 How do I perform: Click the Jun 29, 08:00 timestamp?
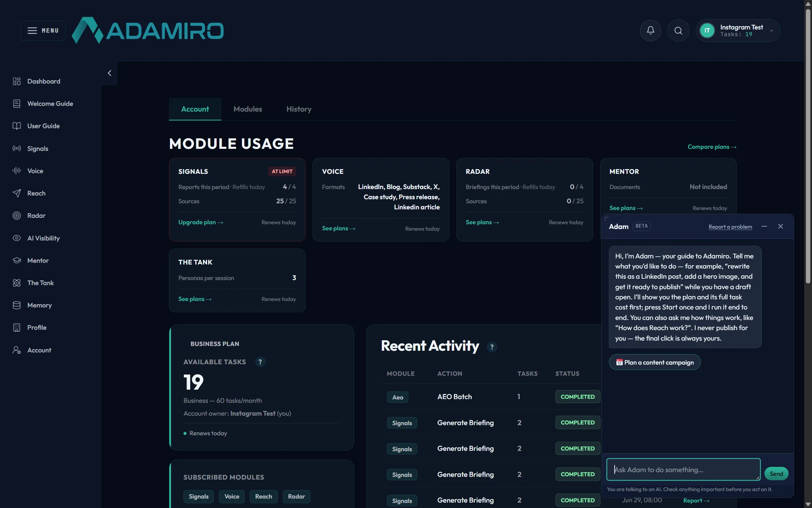pos(642,500)
